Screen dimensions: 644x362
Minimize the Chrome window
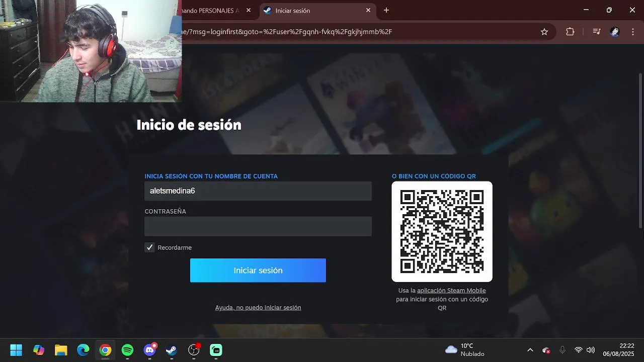[x=586, y=10]
